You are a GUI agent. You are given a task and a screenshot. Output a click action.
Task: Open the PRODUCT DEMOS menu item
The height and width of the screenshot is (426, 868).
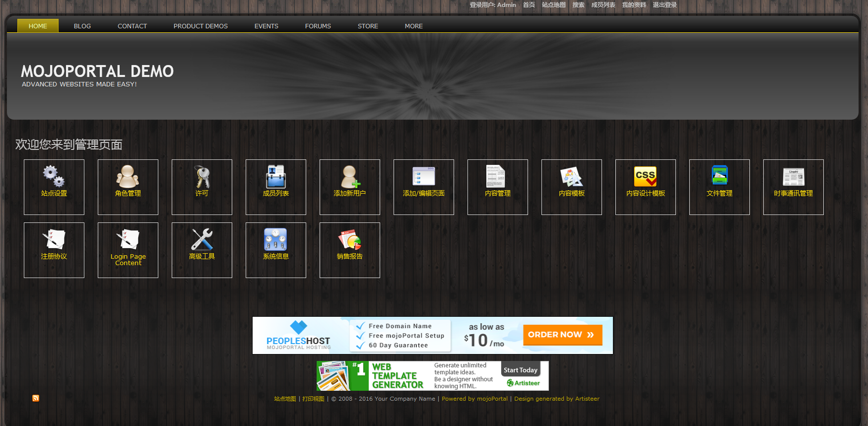[x=200, y=26]
